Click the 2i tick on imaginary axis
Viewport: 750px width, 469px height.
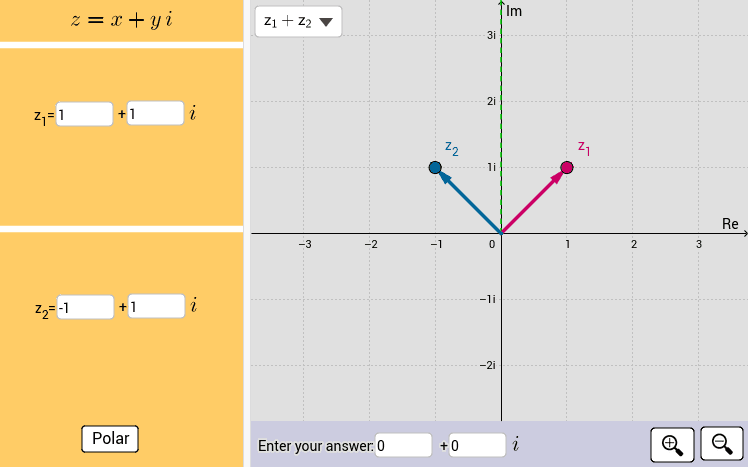tap(491, 101)
